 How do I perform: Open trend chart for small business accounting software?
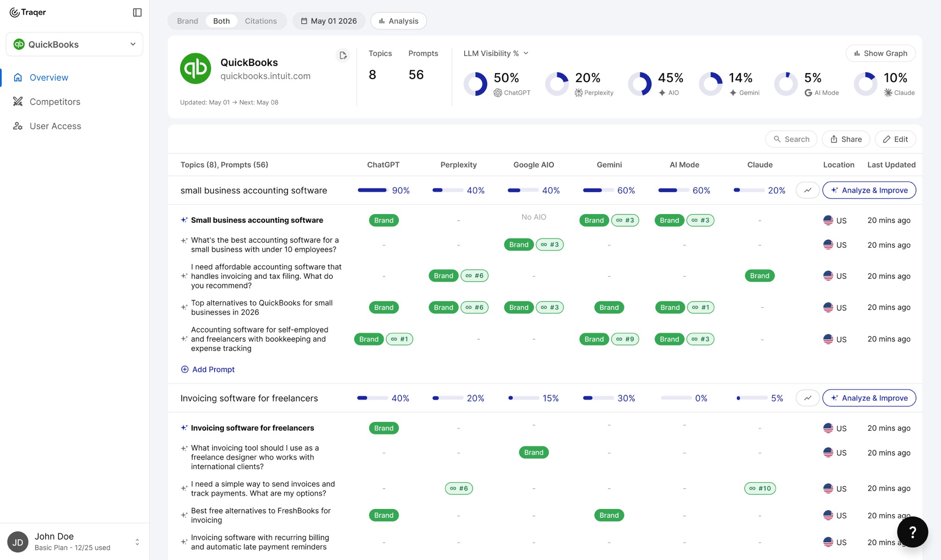[807, 190]
